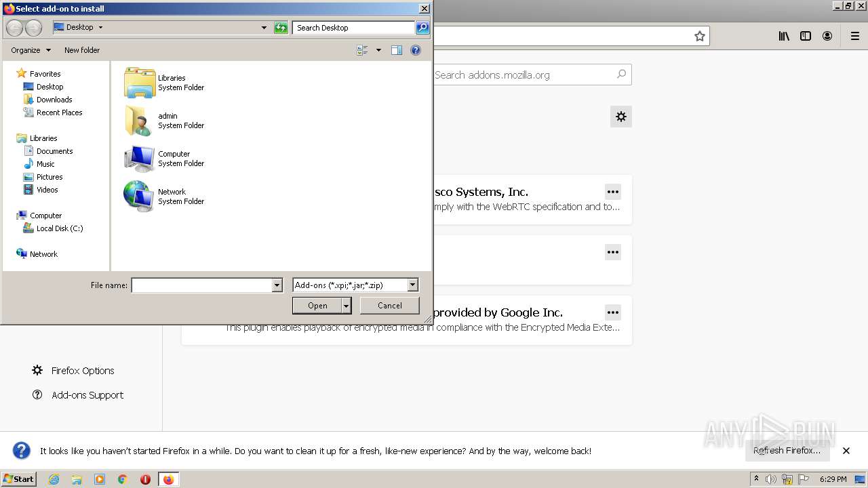Open Windows Explorer from taskbar
This screenshot has width=868, height=488.
coord(77,479)
